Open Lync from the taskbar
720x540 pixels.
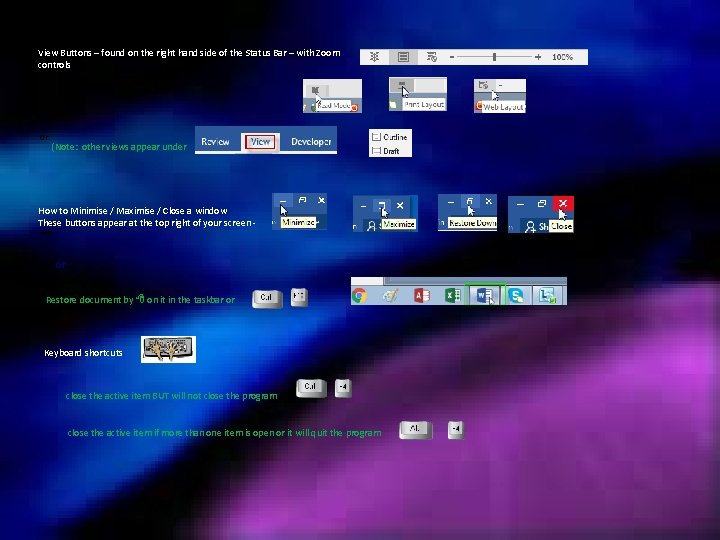[x=547, y=296]
